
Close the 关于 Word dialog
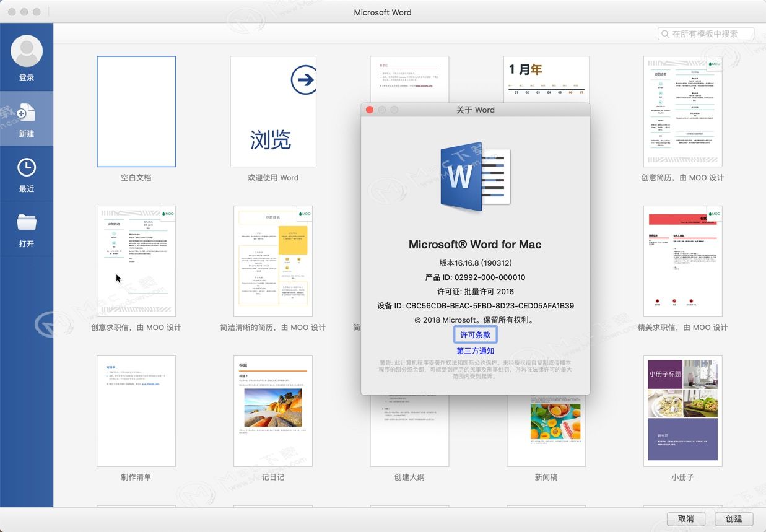(x=370, y=110)
